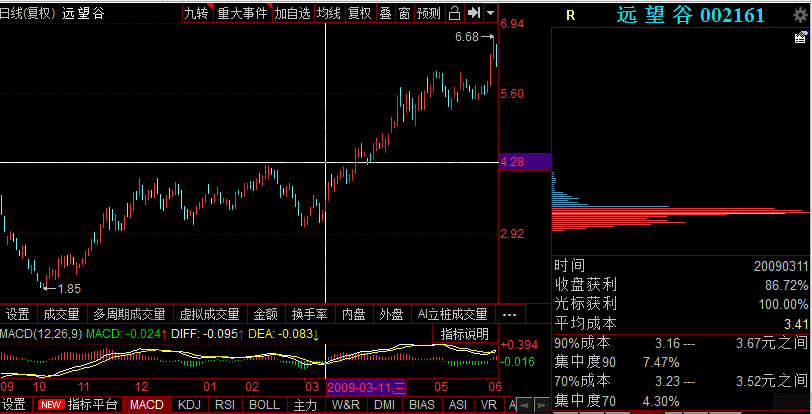
Task: Click the lock icon in chart toolbar
Action: [x=454, y=13]
